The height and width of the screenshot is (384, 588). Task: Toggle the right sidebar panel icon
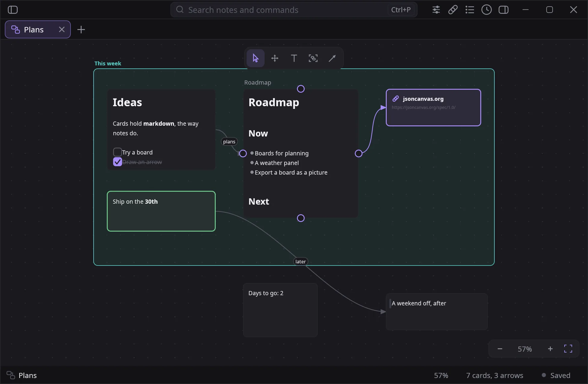[503, 10]
